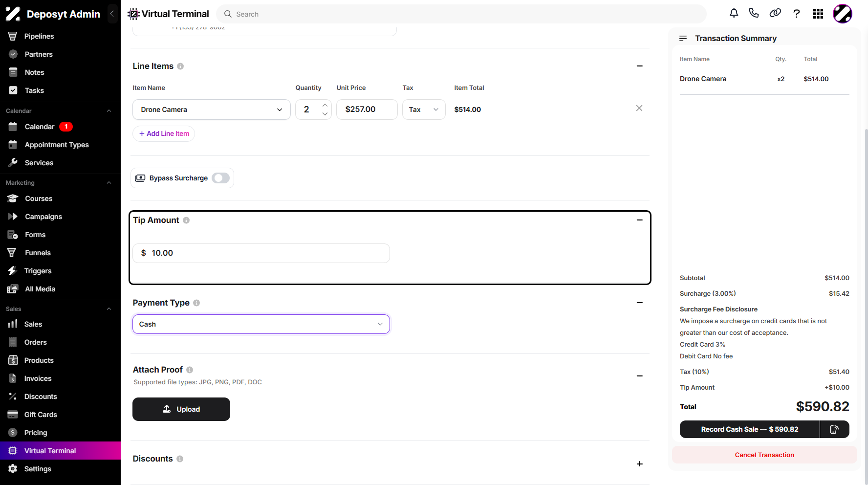The height and width of the screenshot is (485, 868).
Task: Open Services in sidebar
Action: [x=60, y=163]
